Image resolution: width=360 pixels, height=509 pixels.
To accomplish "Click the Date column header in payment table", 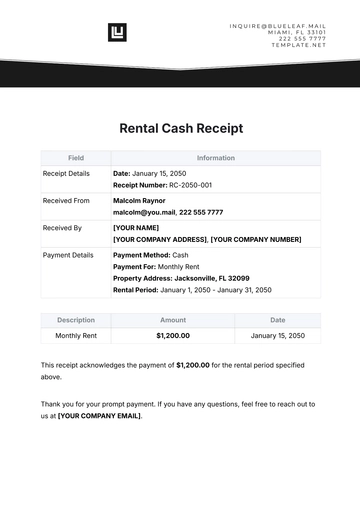I will point(278,320).
